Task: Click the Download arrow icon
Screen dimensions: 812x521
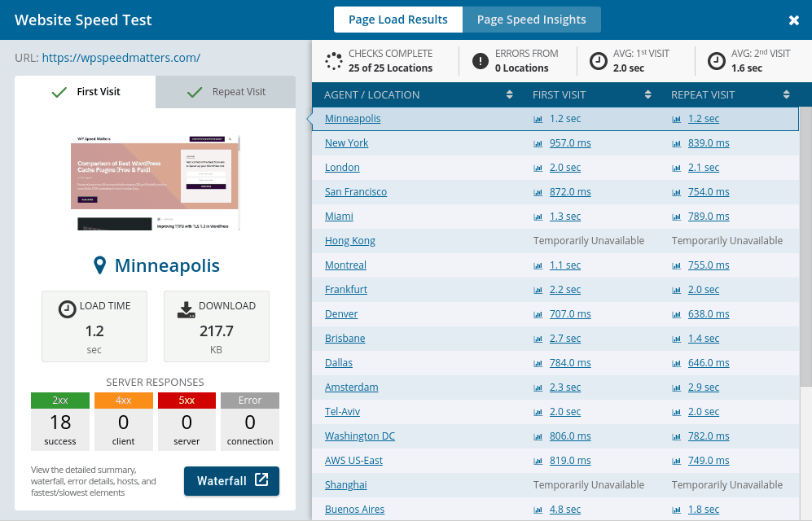Action: [x=186, y=309]
